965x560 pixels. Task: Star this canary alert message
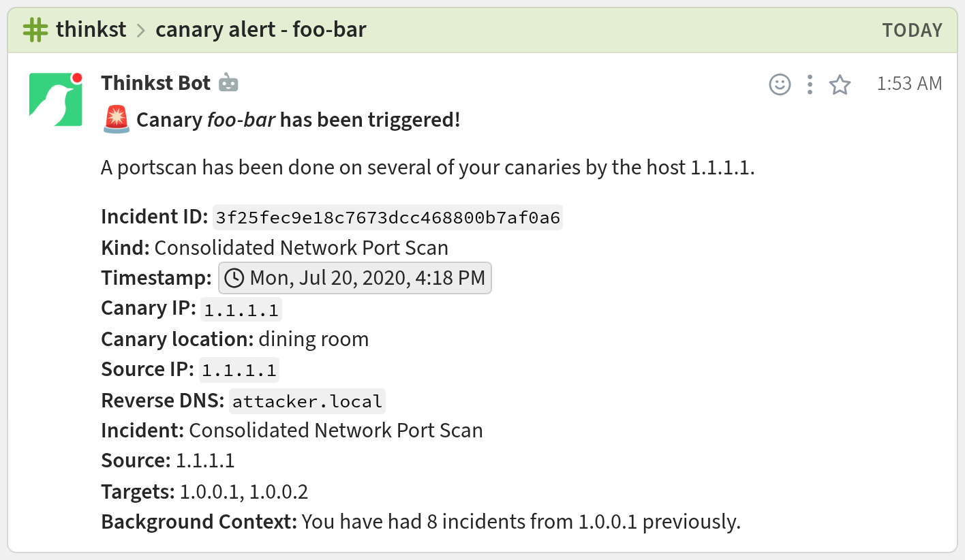click(840, 84)
